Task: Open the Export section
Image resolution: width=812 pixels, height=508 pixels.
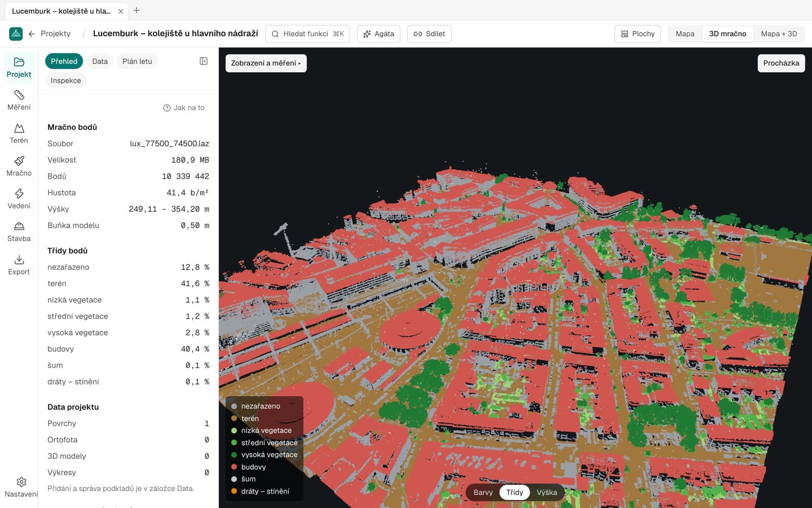Action: [x=19, y=265]
